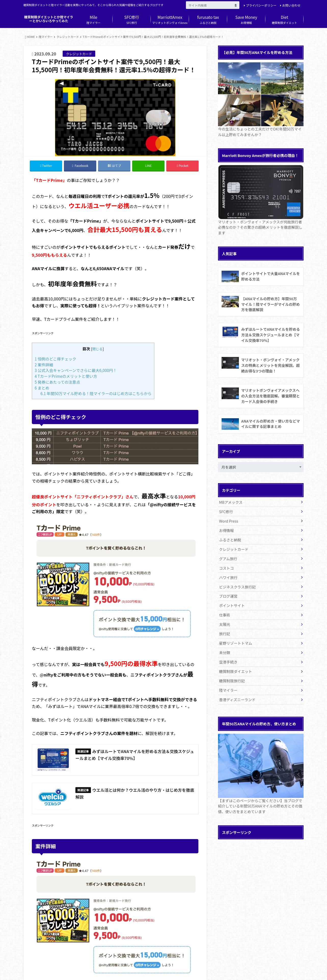Open the コストコ category
The height and width of the screenshot is (980, 327).
(261, 568)
